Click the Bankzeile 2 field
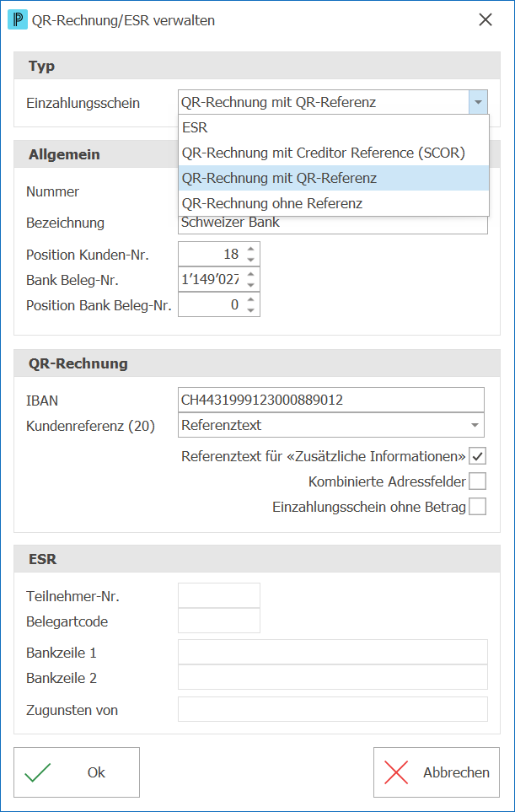Screen dimensions: 515x812 coord(333,677)
